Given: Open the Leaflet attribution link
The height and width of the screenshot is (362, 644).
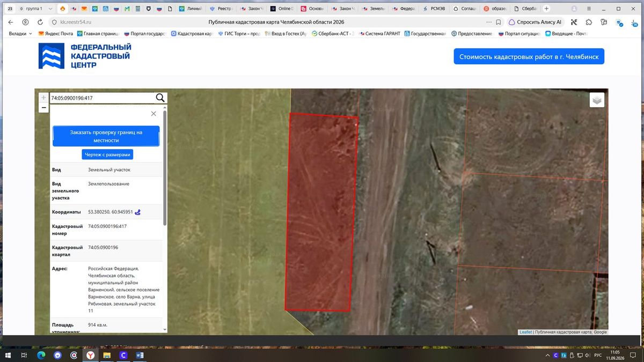Looking at the screenshot, I should pyautogui.click(x=525, y=332).
